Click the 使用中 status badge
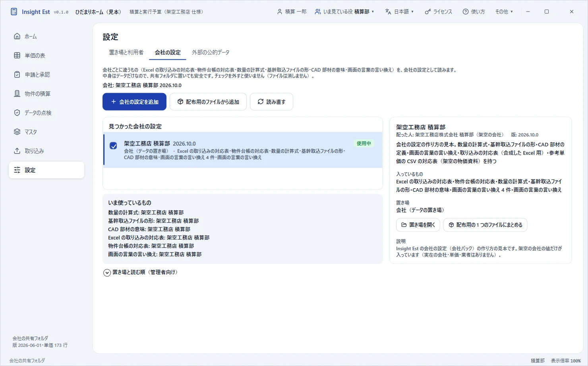 click(x=364, y=143)
